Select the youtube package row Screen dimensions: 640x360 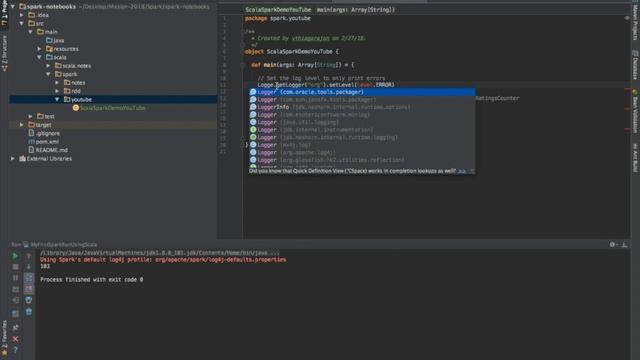113,100
